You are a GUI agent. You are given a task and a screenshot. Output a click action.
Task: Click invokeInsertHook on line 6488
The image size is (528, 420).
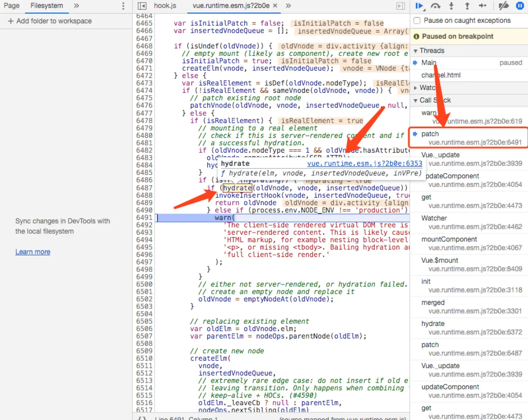[x=248, y=195]
